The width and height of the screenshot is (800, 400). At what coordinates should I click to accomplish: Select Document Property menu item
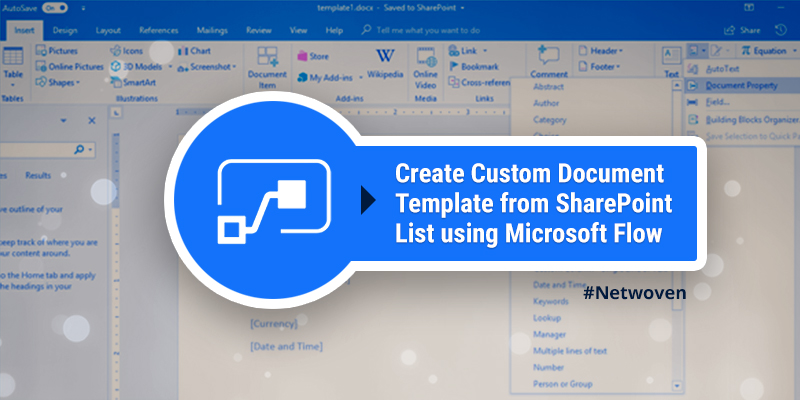(742, 86)
